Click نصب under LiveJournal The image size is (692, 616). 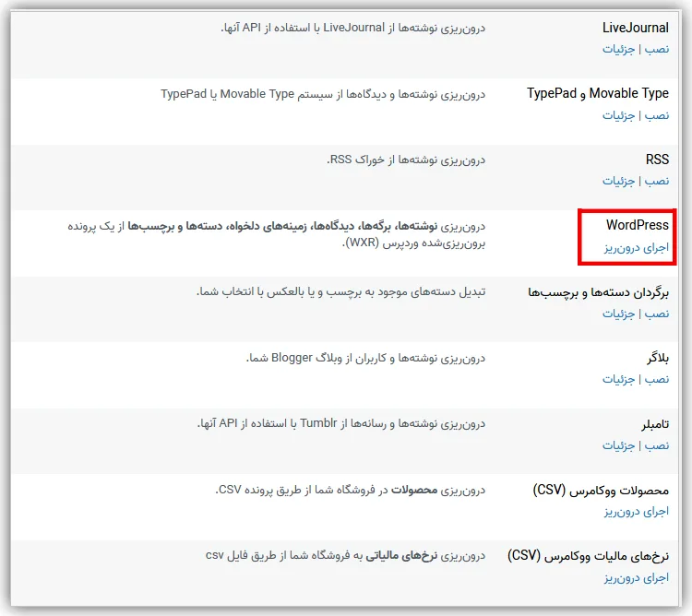(x=657, y=49)
